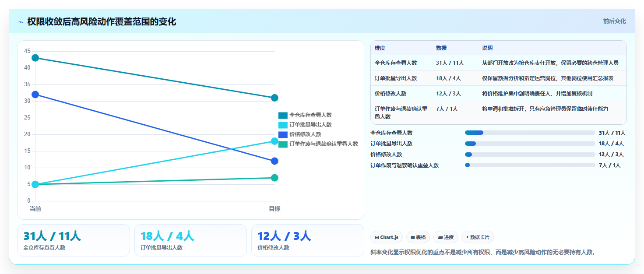Click the green point at 目标 (7)

coord(274,178)
